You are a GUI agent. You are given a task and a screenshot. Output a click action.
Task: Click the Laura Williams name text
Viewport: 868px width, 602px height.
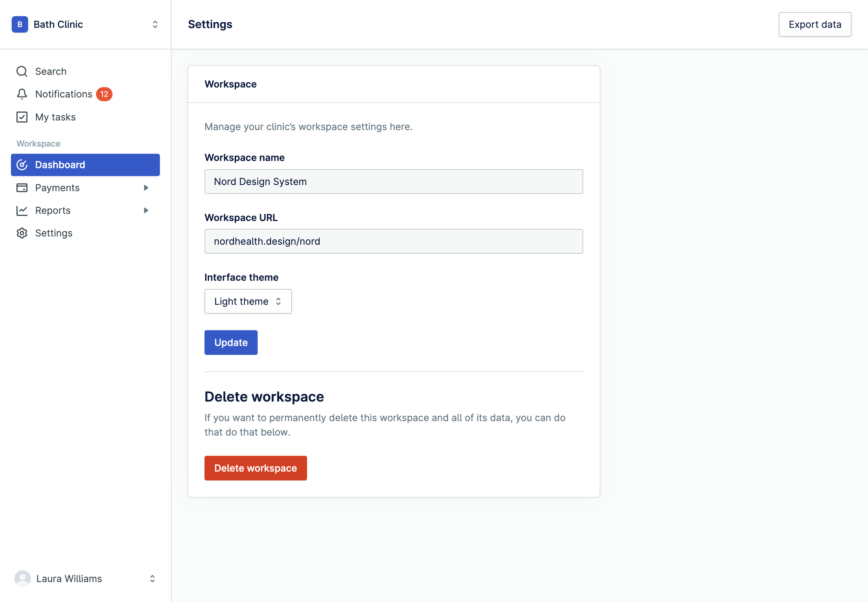click(x=69, y=579)
